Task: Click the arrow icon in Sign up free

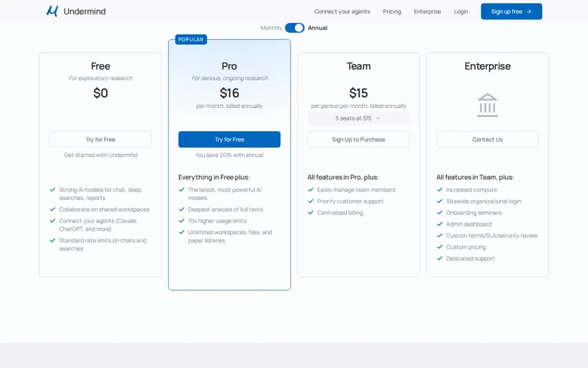Action: [529, 11]
